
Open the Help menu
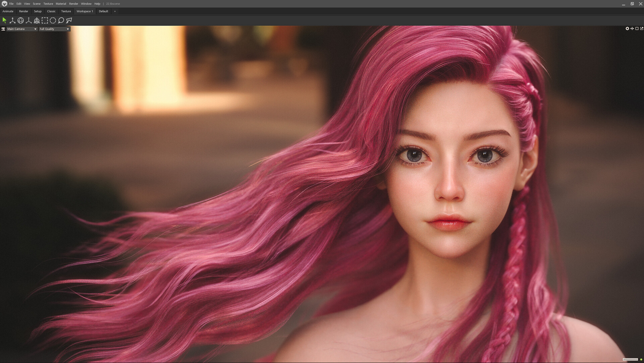click(97, 4)
